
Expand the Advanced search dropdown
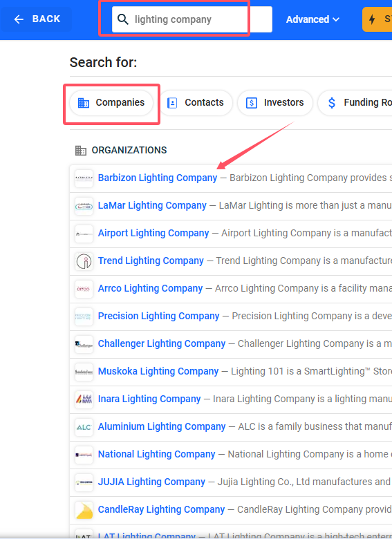[x=312, y=19]
